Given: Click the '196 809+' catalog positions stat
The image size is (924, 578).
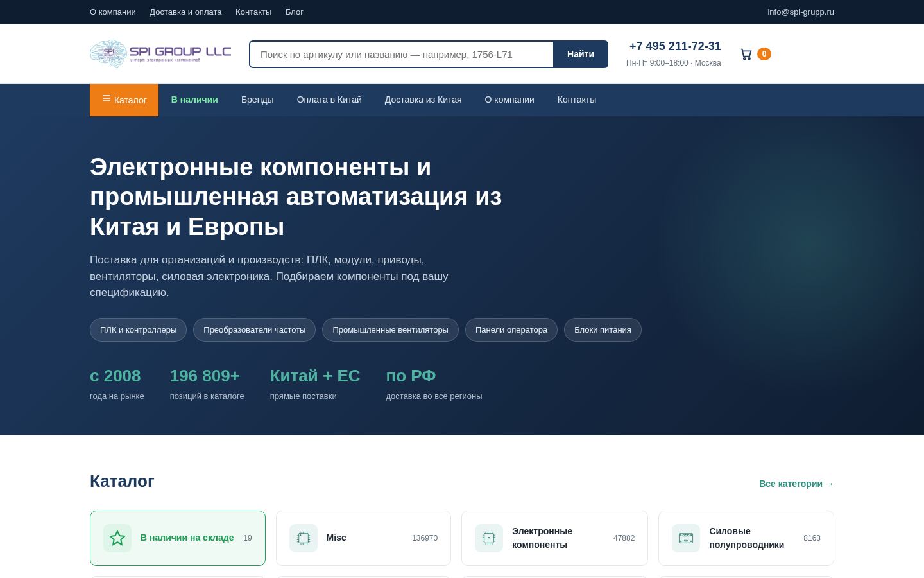Looking at the screenshot, I should point(205,376).
